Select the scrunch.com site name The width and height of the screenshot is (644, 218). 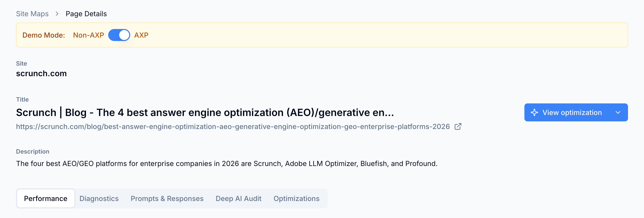coord(41,74)
